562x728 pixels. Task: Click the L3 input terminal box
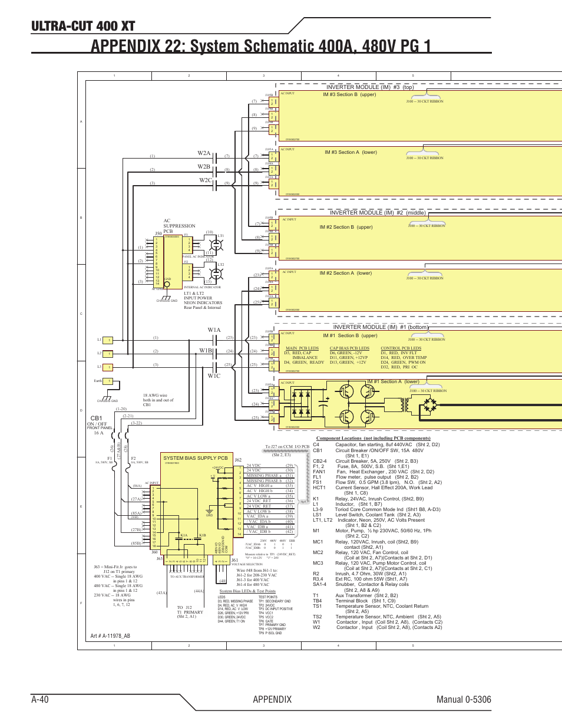108,367
